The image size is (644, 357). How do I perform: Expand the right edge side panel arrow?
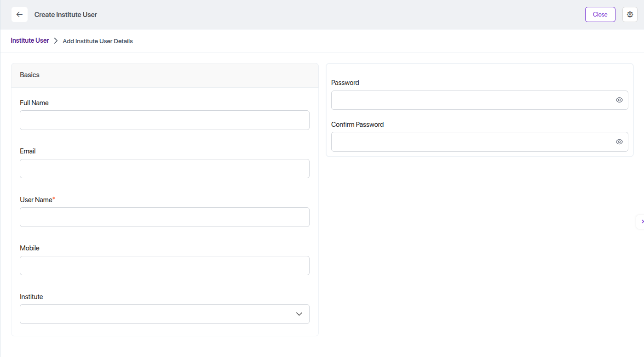click(x=642, y=221)
